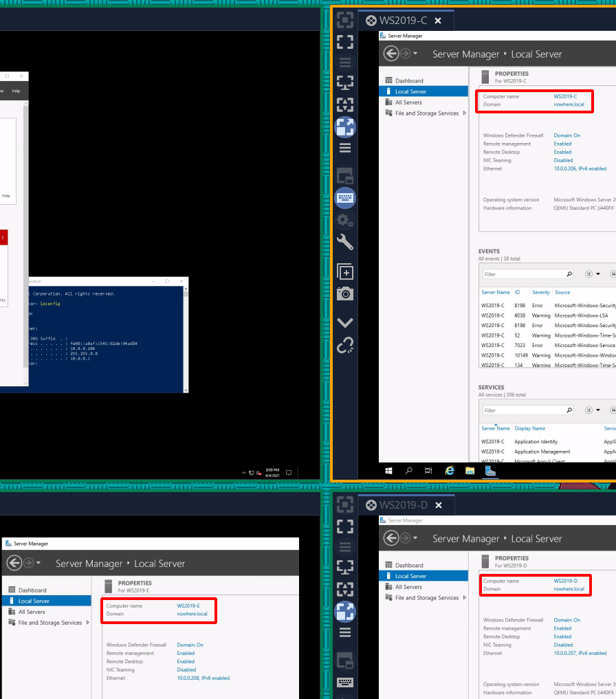The image size is (616, 699).
Task: Click the search icon in WS2019-C taskbar
Action: coord(408,471)
